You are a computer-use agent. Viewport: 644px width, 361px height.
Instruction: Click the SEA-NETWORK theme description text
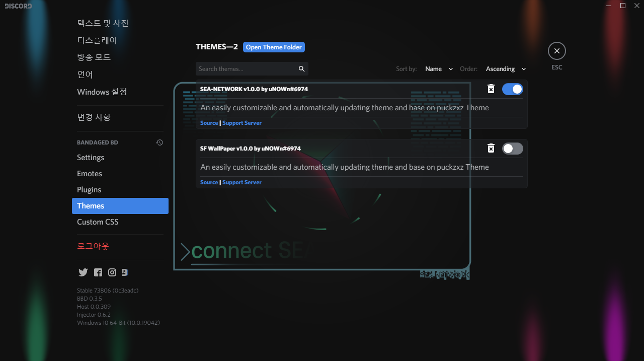(345, 107)
